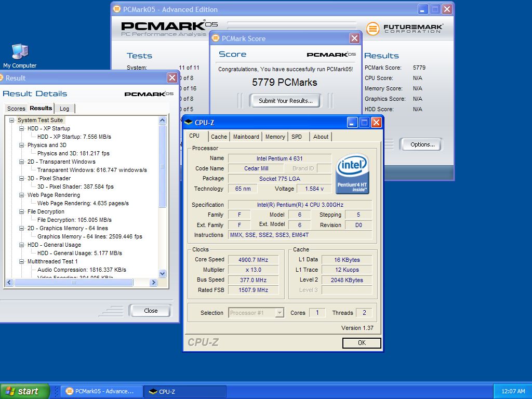Collapse the 3D - Pixel Shader node

[22, 179]
